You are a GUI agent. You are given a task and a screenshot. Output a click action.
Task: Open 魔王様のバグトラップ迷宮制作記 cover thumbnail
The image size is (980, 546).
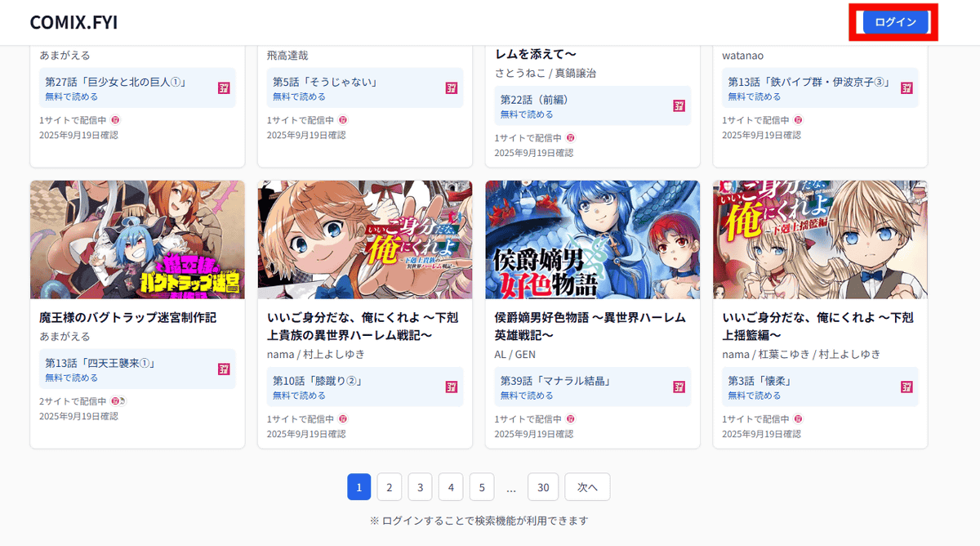tap(137, 239)
